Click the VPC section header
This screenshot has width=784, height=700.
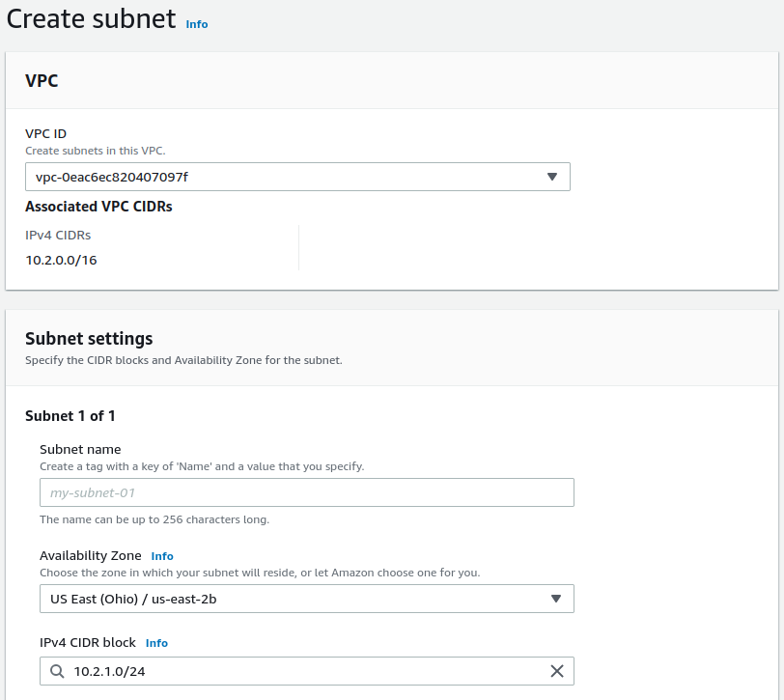(x=42, y=81)
